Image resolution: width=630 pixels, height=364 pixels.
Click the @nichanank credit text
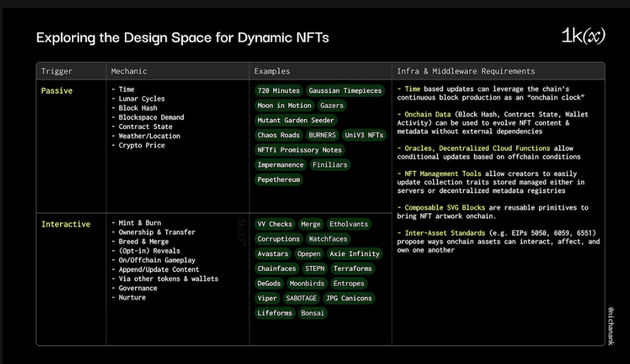point(611,326)
